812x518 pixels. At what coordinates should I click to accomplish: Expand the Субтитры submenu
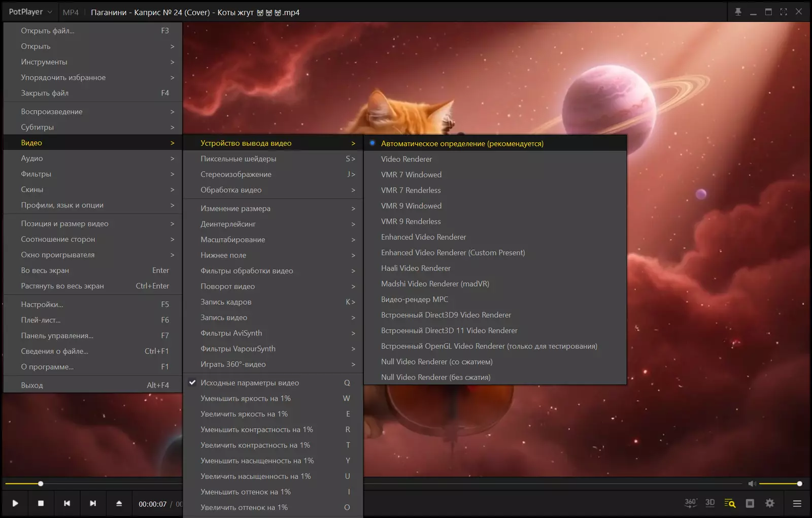point(93,127)
